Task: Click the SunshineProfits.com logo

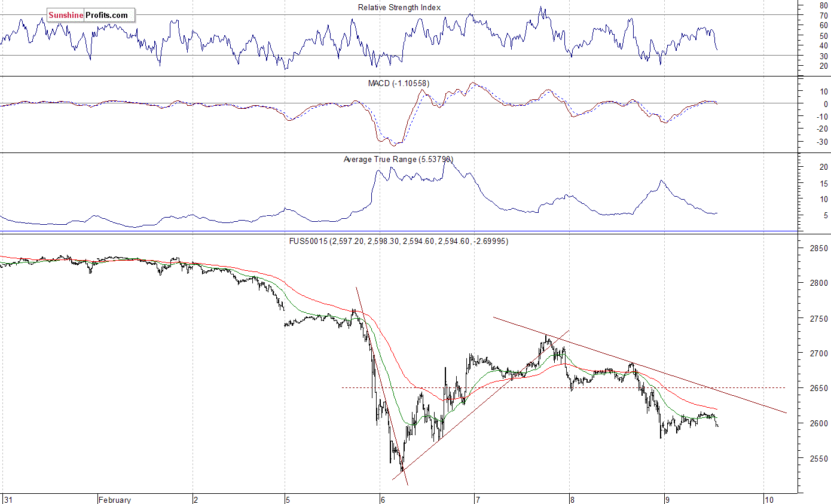Action: pos(91,15)
